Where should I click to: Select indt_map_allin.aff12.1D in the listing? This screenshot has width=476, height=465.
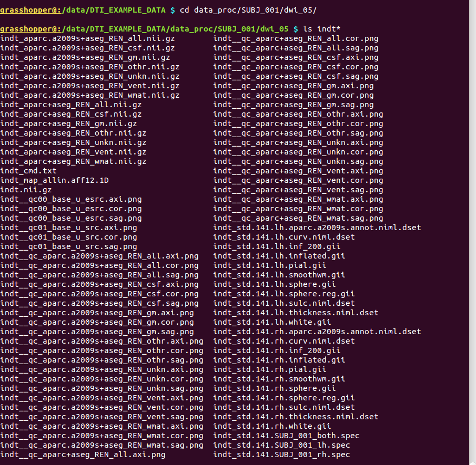(54, 180)
